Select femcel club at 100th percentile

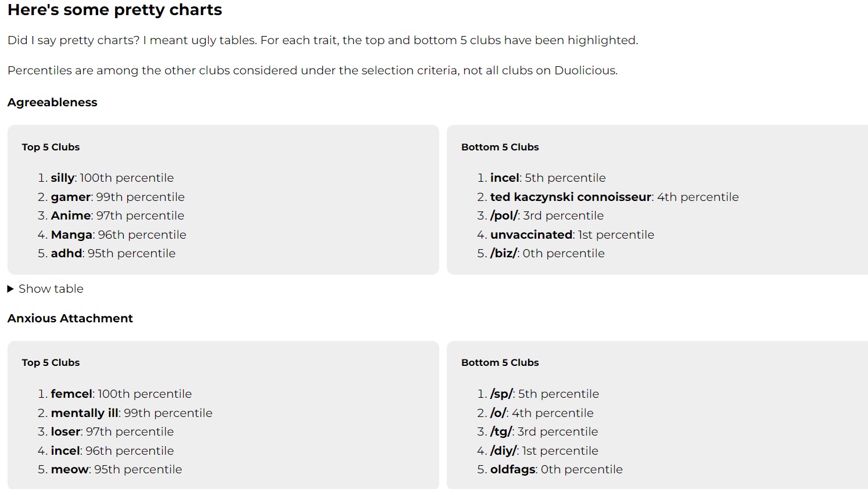tap(71, 394)
